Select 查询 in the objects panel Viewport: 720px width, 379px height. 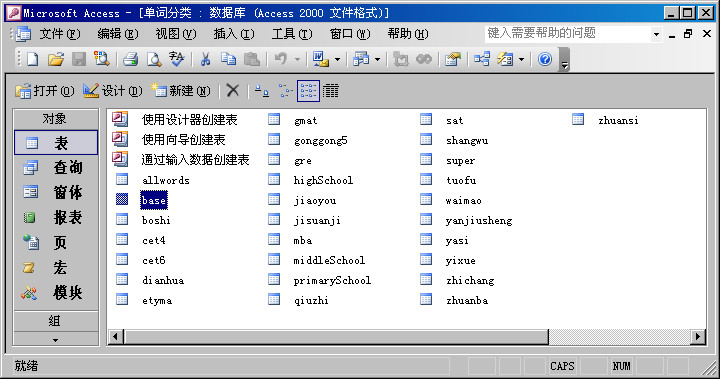pos(56,167)
